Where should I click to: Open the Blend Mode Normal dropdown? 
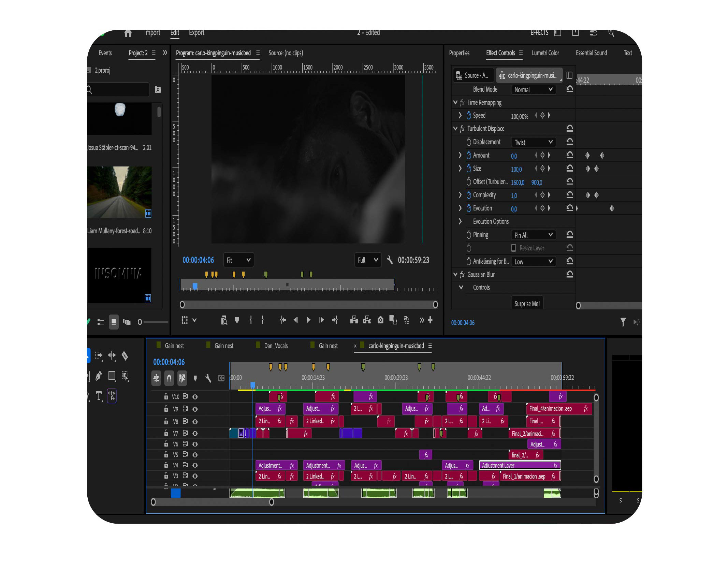click(534, 89)
